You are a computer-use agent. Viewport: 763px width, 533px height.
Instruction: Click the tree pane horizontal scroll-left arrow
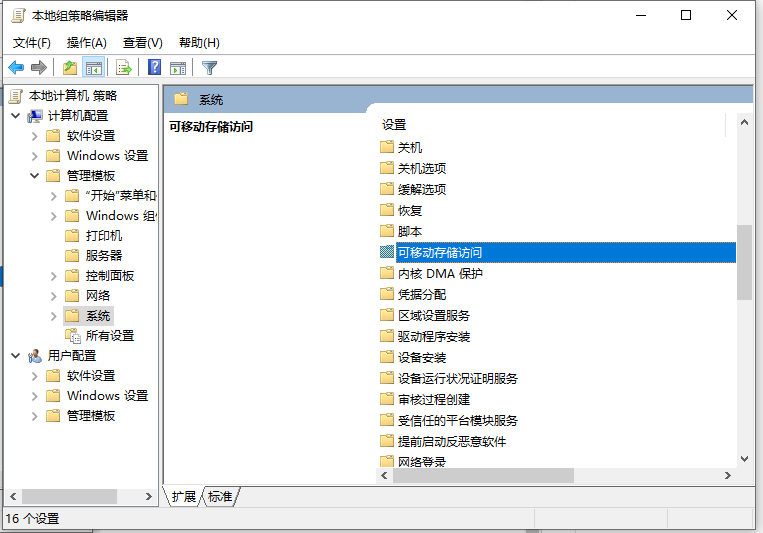(13, 496)
